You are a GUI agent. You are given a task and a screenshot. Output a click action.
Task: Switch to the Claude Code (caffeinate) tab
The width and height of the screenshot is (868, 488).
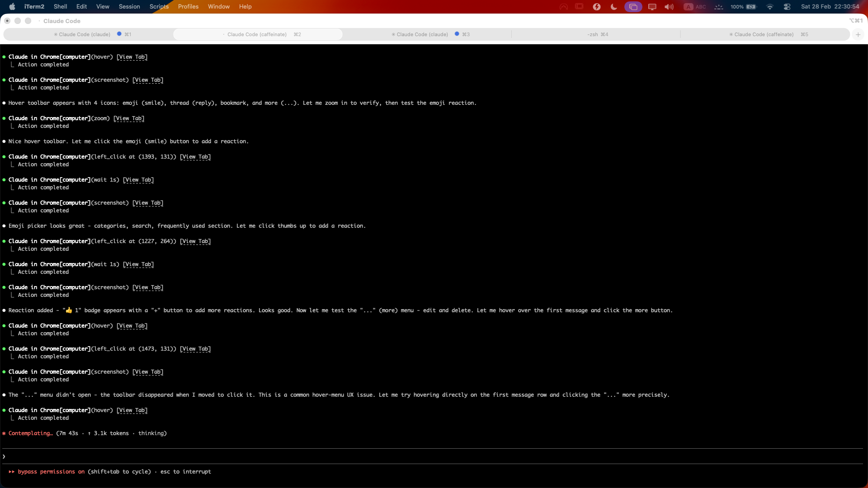[257, 34]
